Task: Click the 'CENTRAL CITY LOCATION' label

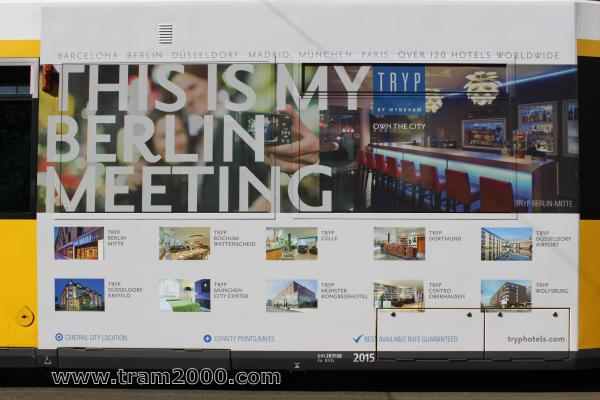Action: point(96,338)
